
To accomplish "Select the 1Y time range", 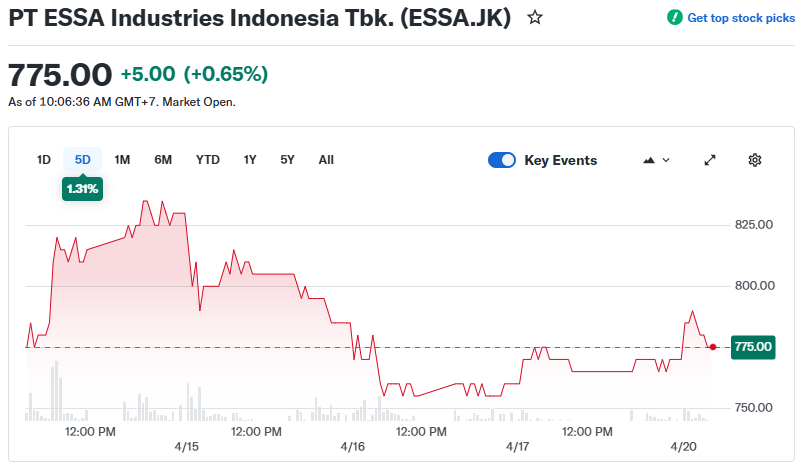I will [x=250, y=160].
